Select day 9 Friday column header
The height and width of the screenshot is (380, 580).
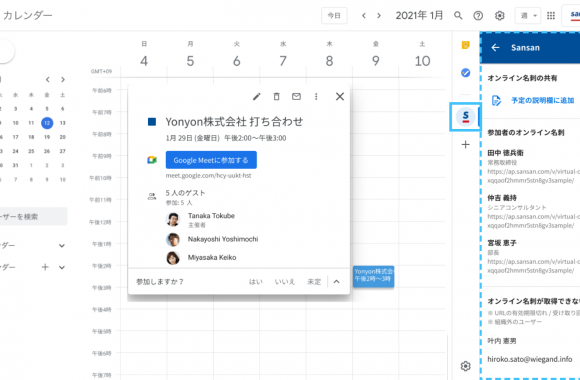point(375,61)
